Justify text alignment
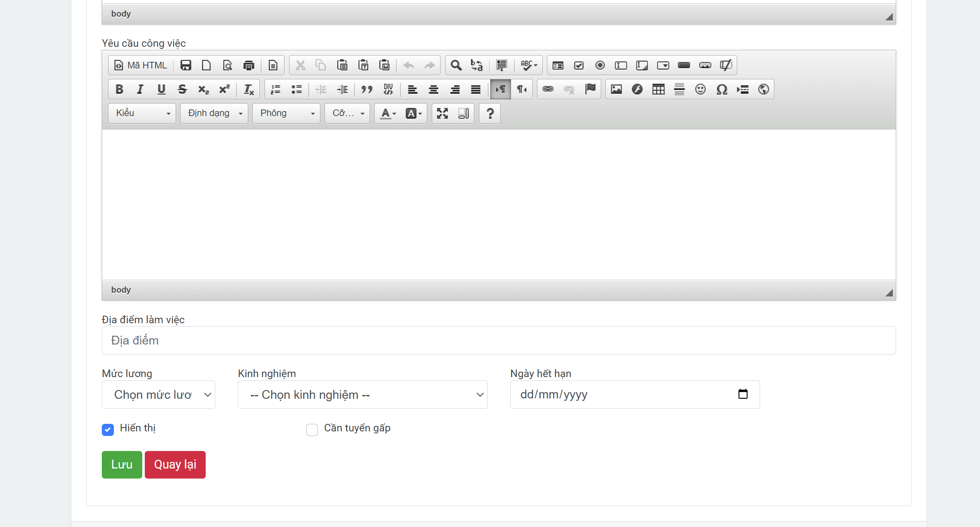Screen dimensions: 980x527 coord(476,89)
